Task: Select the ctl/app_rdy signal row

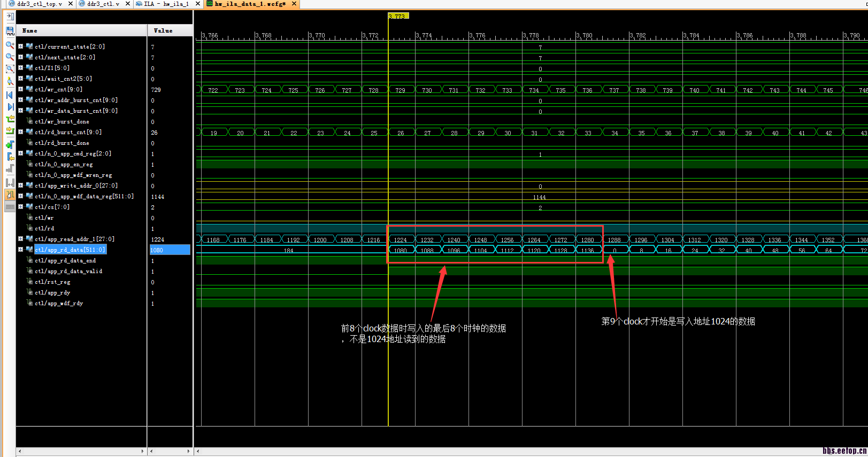Action: pos(52,292)
